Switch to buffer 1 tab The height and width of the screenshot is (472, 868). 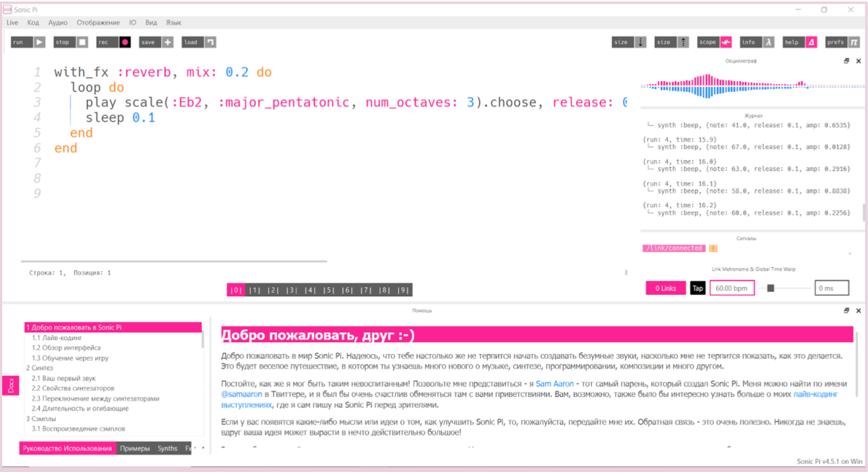(254, 290)
